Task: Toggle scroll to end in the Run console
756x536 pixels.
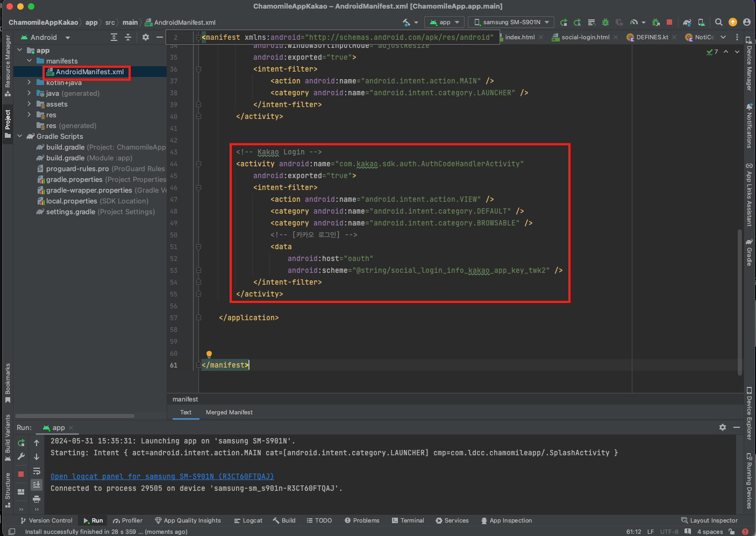Action: [37, 485]
